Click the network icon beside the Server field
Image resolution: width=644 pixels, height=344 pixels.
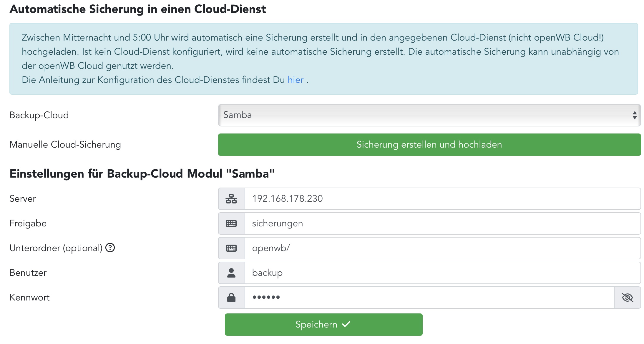[x=231, y=199]
